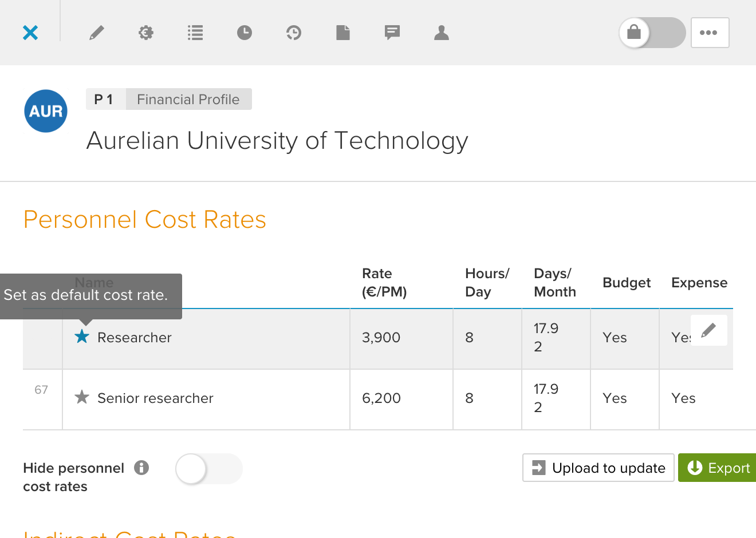Click Hours/Day value 8 in Senior researcher row
Image resolution: width=756 pixels, height=538 pixels.
tap(469, 398)
